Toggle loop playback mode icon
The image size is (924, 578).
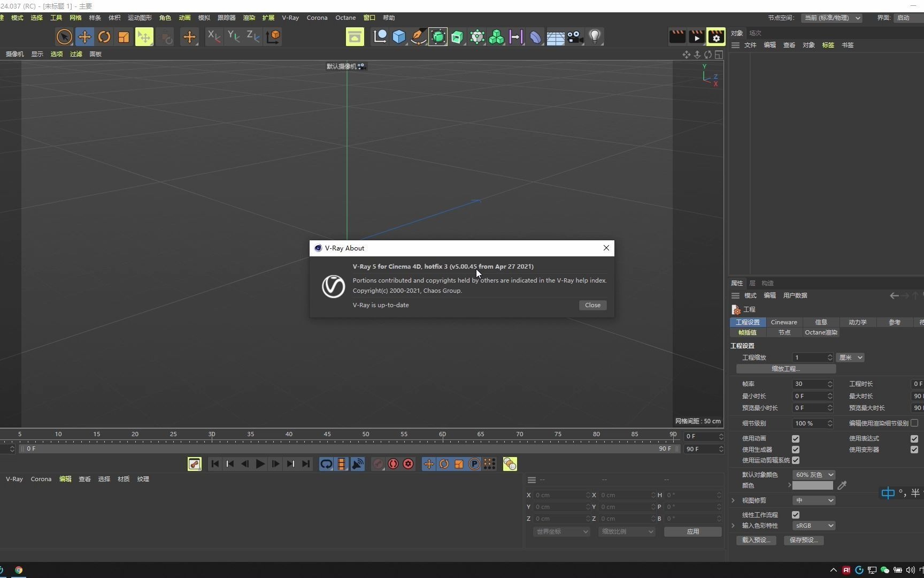pos(326,464)
